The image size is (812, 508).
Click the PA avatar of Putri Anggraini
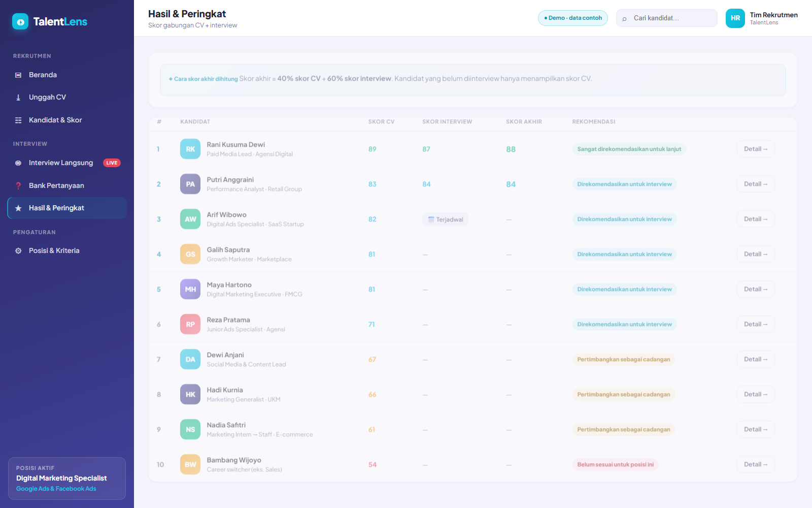coord(190,184)
